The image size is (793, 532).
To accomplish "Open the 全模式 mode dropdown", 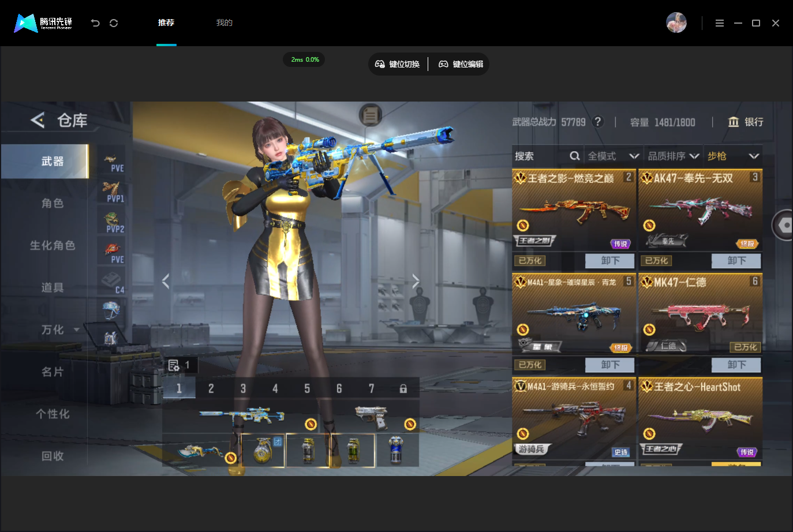I will click(x=613, y=156).
